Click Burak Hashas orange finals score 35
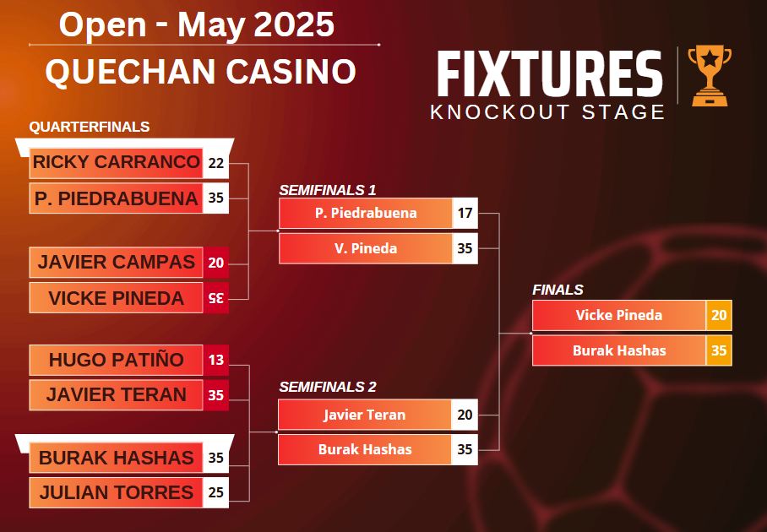This screenshot has height=532, width=767. coord(719,350)
